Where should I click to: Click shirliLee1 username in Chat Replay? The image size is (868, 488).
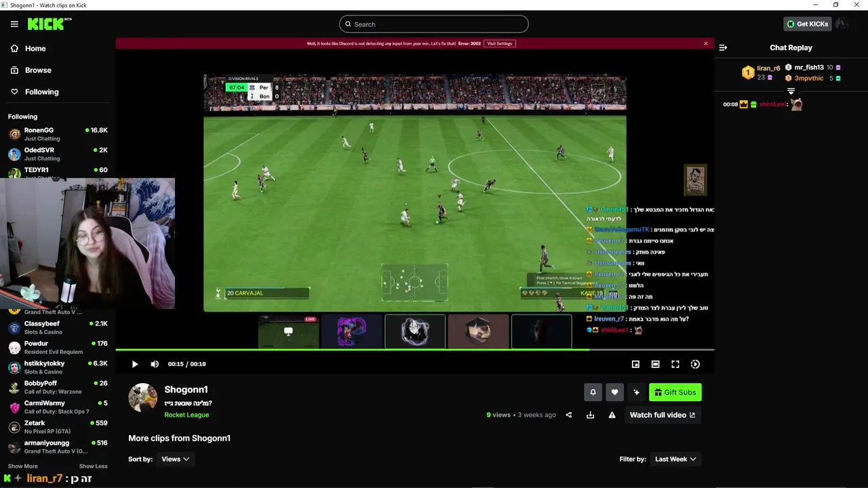772,104
